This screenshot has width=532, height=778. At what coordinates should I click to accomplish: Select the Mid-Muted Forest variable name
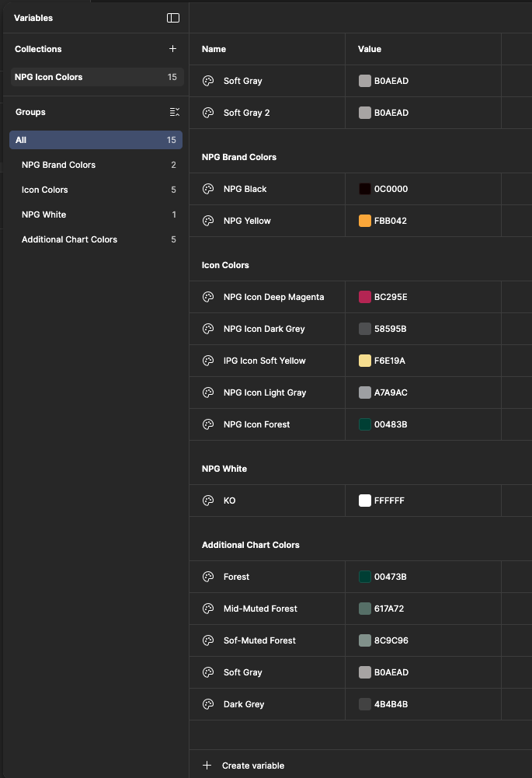click(x=260, y=609)
